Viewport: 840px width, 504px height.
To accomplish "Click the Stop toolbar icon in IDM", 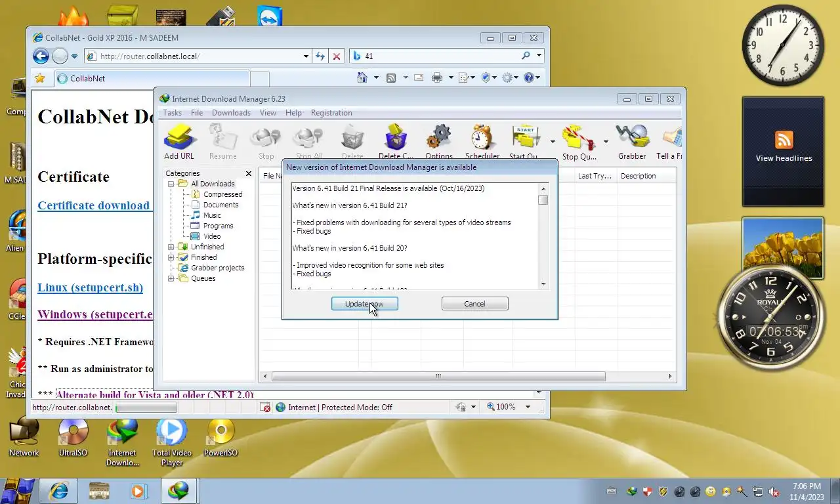I will tap(266, 136).
